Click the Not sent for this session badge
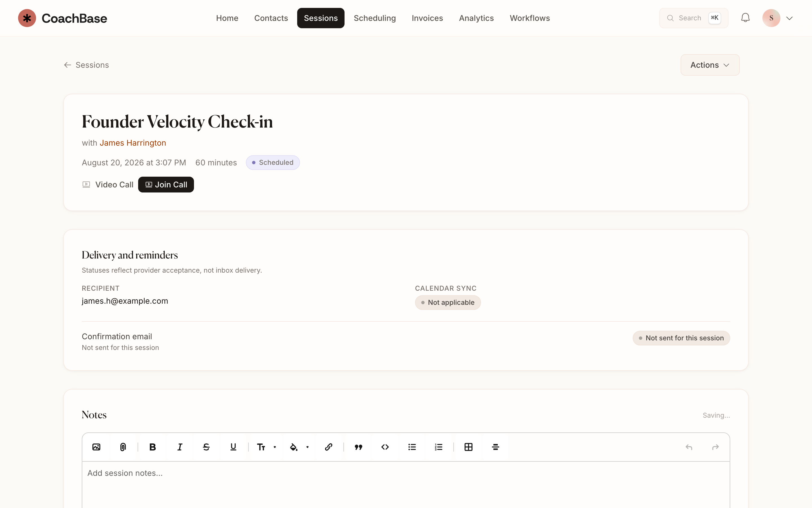Image resolution: width=812 pixels, height=508 pixels. click(x=681, y=338)
